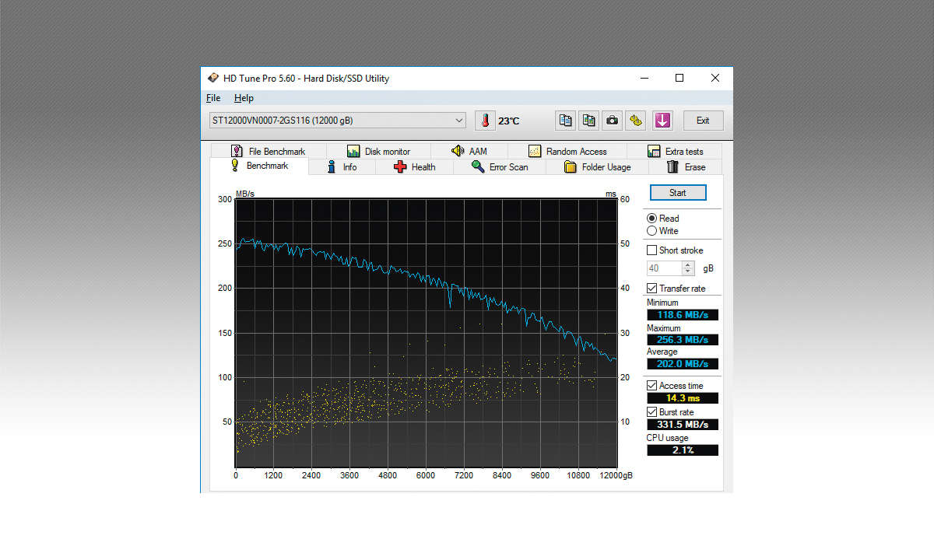The height and width of the screenshot is (560, 934).
Task: Open options via the wrench icon
Action: pos(636,121)
